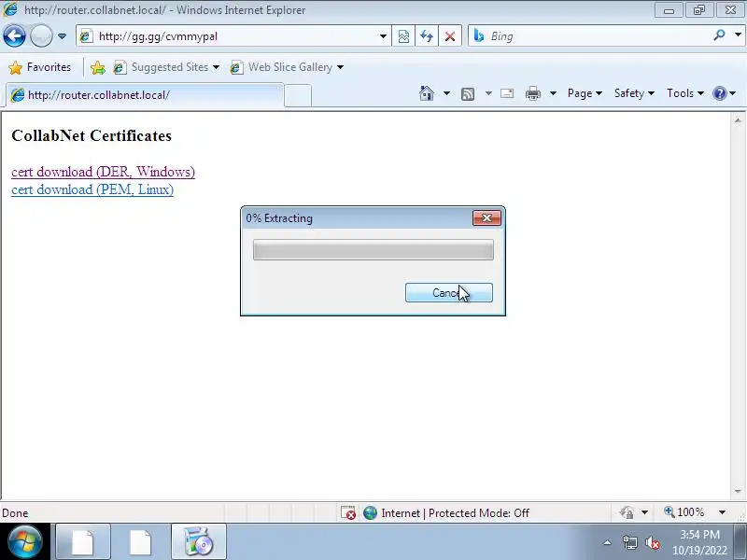747x560 pixels.
Task: Click the red Stop loading icon
Action: [449, 36]
